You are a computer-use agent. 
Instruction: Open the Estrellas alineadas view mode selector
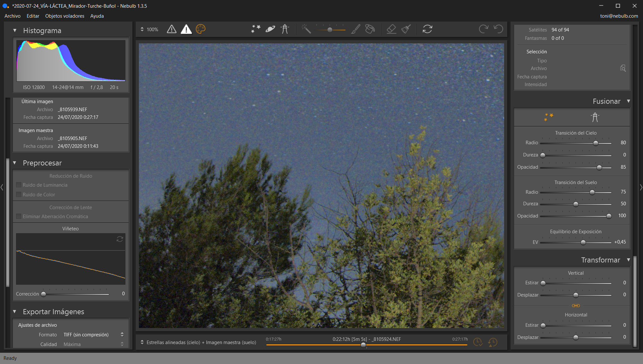[198, 342]
